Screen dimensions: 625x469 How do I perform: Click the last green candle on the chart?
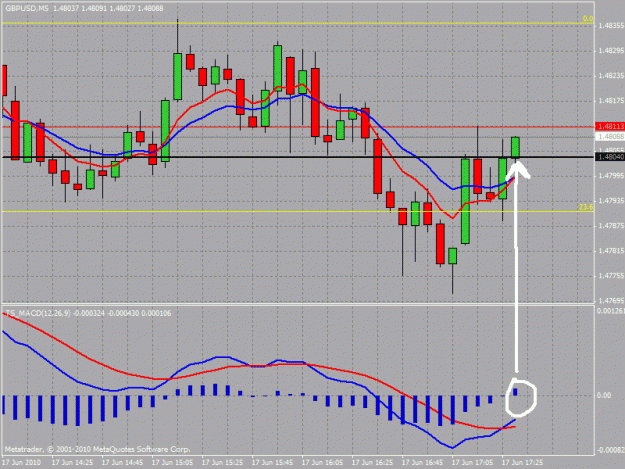coord(515,147)
